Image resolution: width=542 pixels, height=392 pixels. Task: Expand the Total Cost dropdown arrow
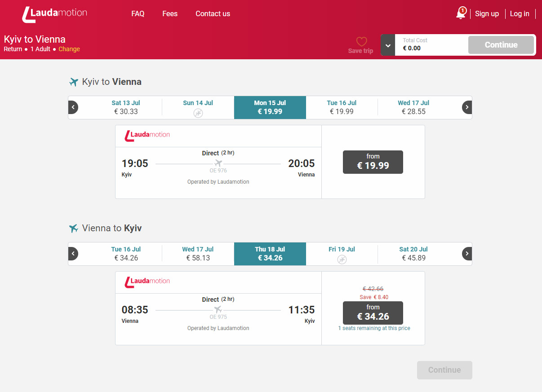(x=388, y=45)
